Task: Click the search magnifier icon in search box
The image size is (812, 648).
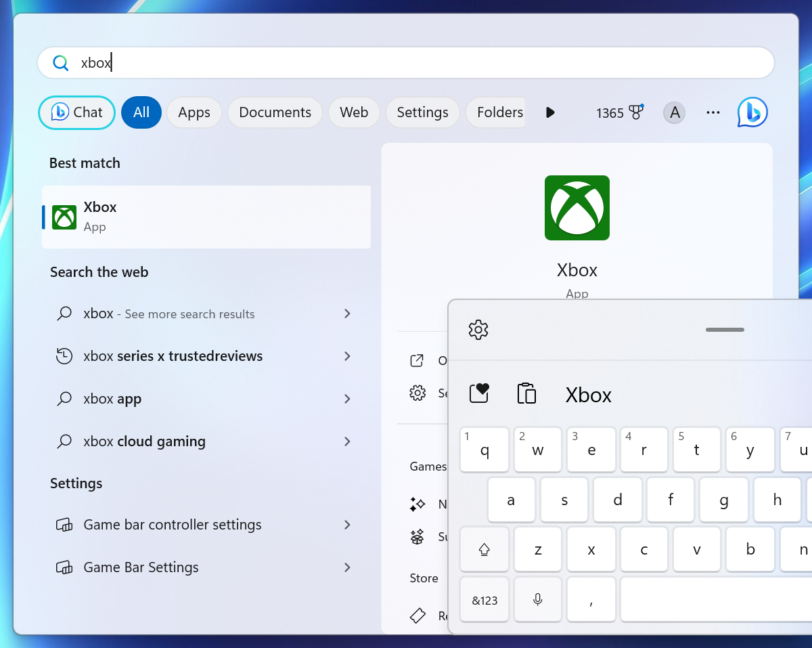Action: point(61,63)
